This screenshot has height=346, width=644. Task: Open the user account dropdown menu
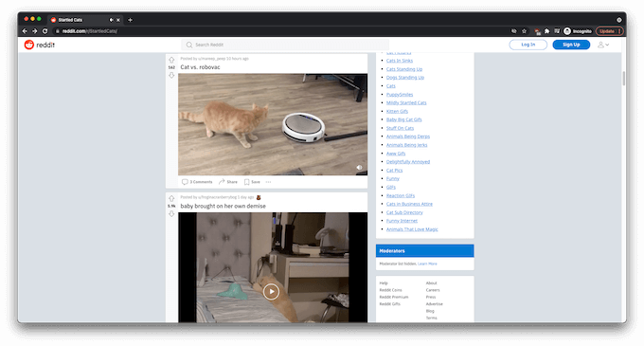click(603, 45)
